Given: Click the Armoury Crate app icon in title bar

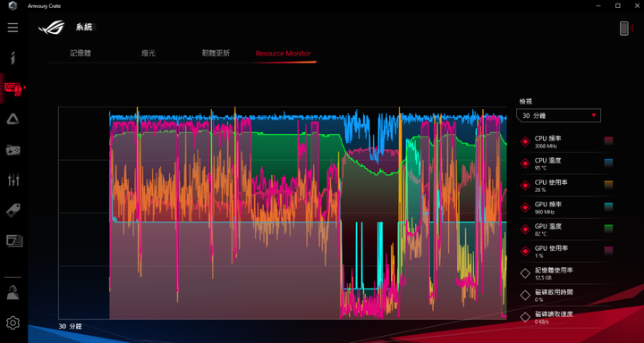Looking at the screenshot, I should 13,5.
